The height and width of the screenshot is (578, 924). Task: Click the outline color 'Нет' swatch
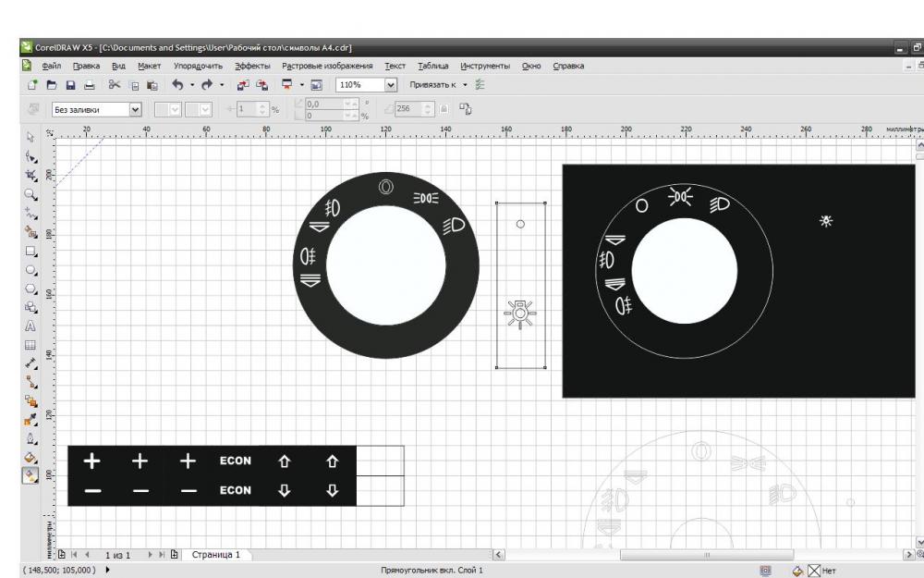pyautogui.click(x=815, y=571)
